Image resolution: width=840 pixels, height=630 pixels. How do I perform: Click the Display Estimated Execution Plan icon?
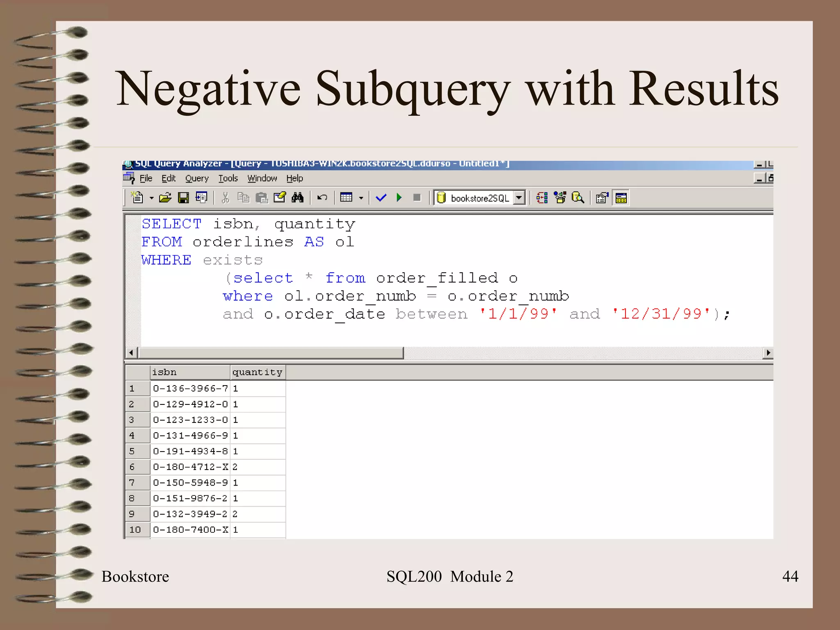tap(542, 198)
